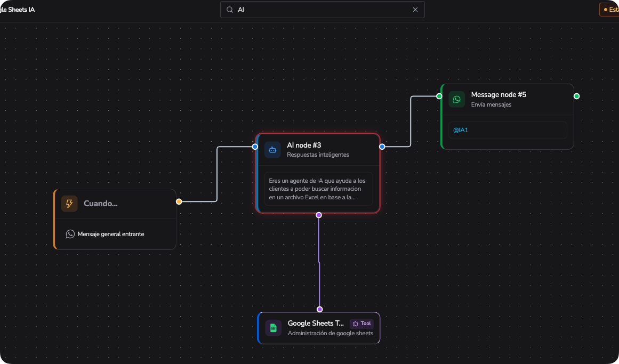The width and height of the screenshot is (619, 364).
Task: Click the WhatsApp icon beside Mensaje general entrante
Action: (70, 234)
